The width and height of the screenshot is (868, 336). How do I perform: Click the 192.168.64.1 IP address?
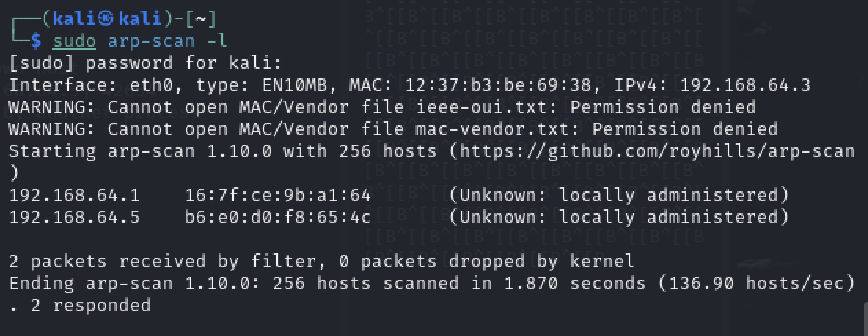click(74, 196)
